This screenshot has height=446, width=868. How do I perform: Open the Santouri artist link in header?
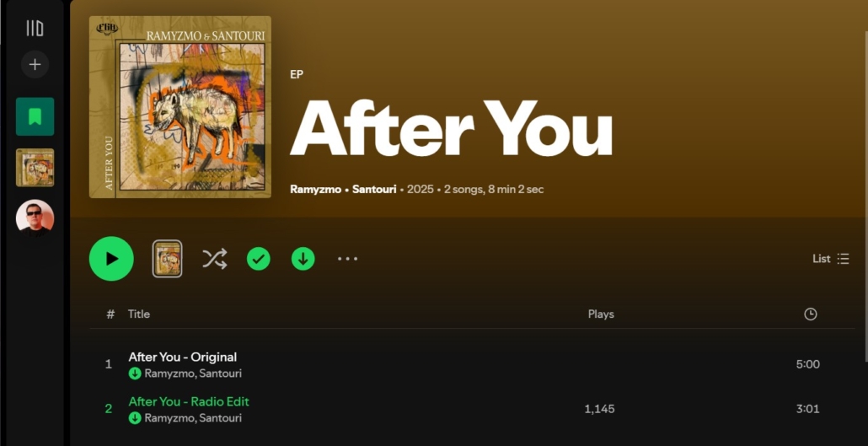pyautogui.click(x=374, y=190)
